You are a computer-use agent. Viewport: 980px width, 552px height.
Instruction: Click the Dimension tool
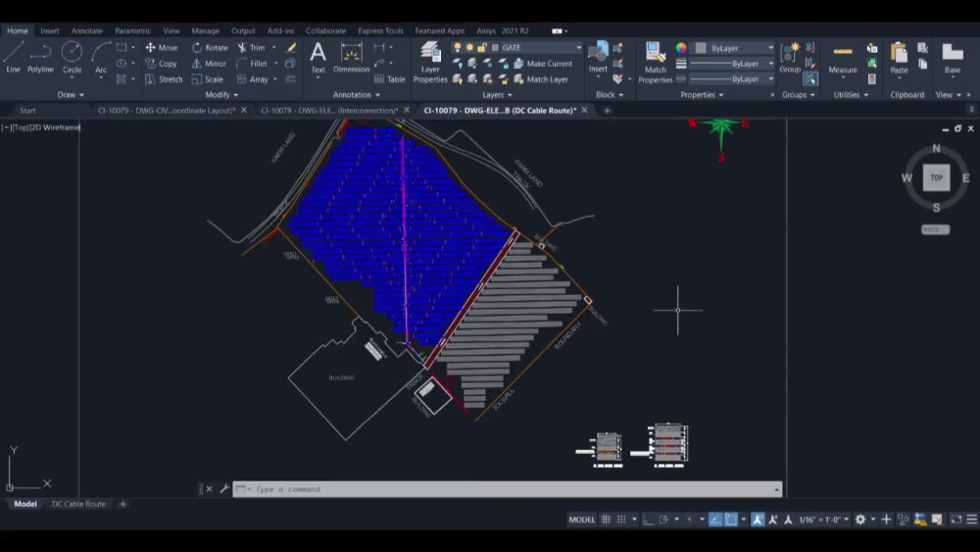(x=351, y=58)
